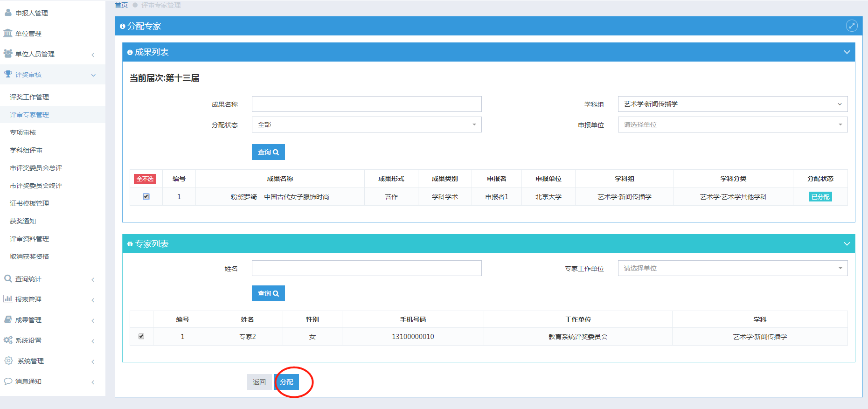Open the 学科组 dropdown

tap(733, 104)
